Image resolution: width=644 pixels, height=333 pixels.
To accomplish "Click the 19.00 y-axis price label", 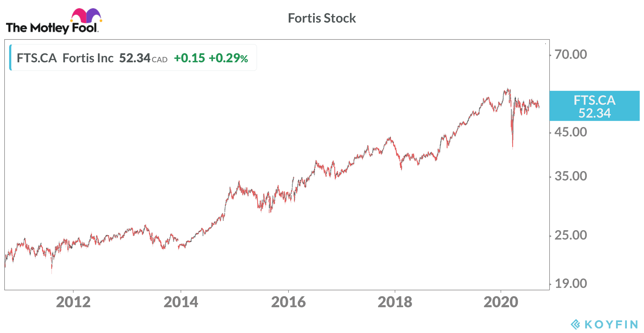I will 571,284.
